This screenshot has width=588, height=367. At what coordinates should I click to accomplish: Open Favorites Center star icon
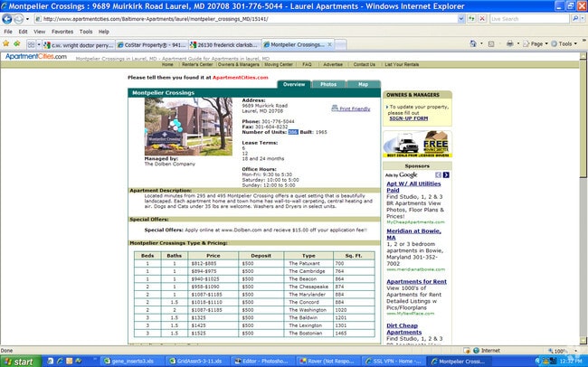[6, 43]
